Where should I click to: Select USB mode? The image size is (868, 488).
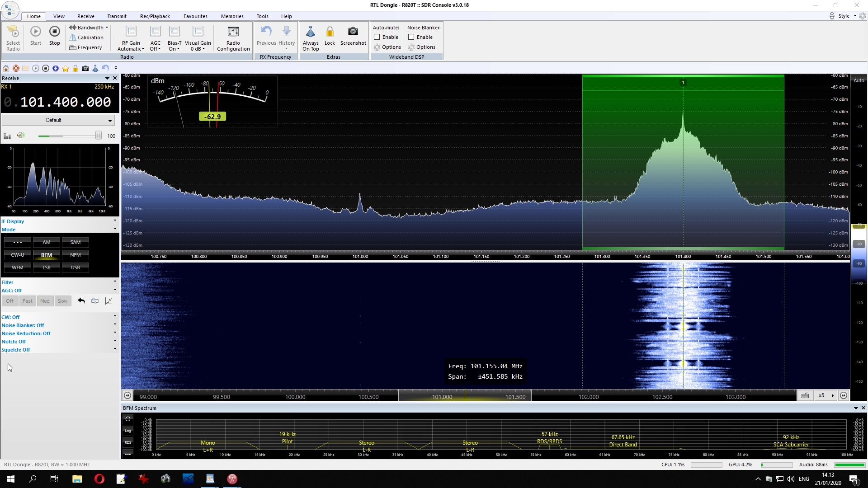75,267
